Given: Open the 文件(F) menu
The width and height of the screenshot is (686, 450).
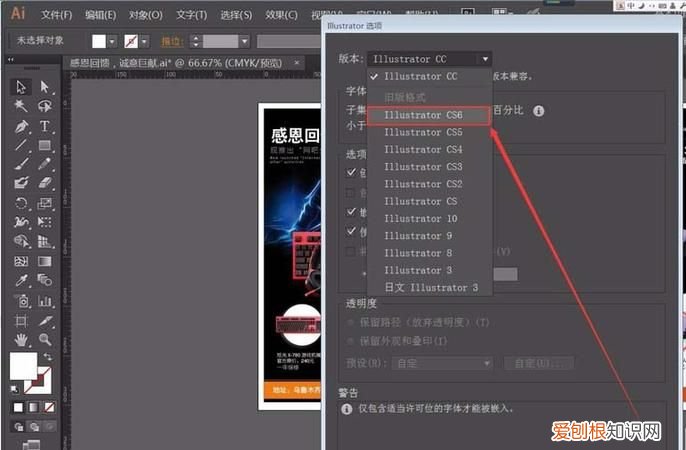Looking at the screenshot, I should (x=57, y=15).
